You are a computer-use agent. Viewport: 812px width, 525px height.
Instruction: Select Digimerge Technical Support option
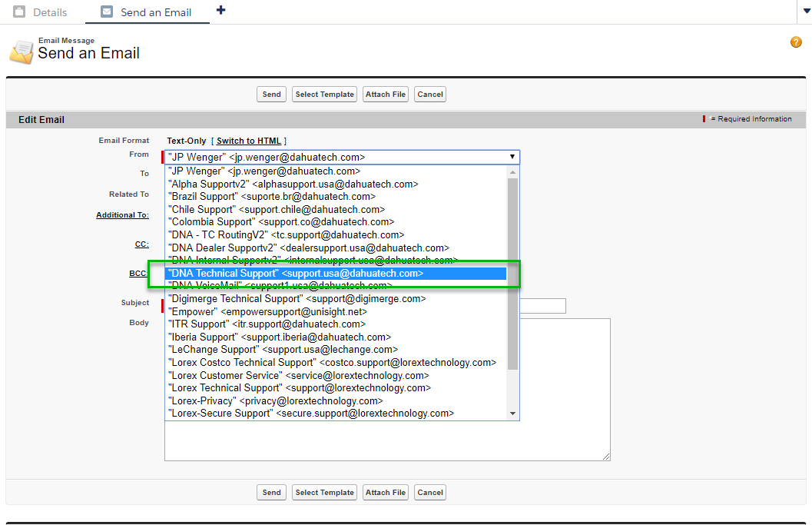[336, 298]
